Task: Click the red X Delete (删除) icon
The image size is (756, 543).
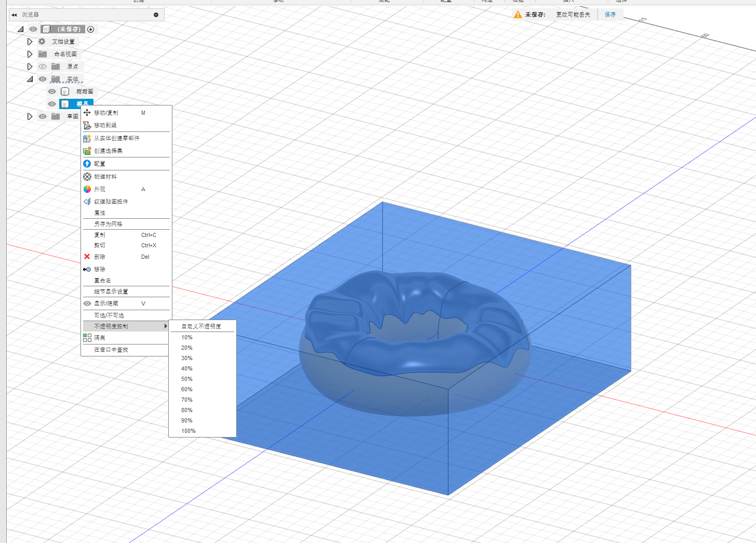Action: tap(87, 257)
